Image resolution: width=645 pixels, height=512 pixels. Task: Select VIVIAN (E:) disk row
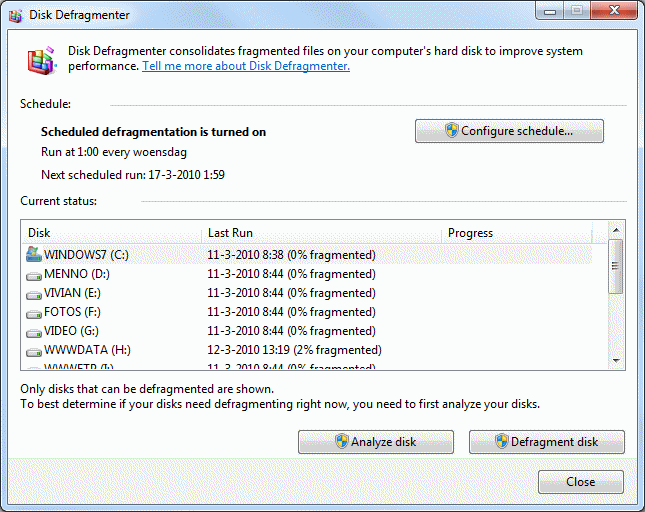(307, 293)
